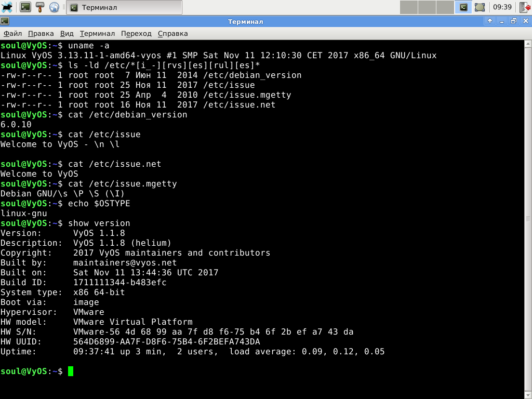Click the green cursor at last prompt
The height and width of the screenshot is (399, 532).
click(x=71, y=371)
